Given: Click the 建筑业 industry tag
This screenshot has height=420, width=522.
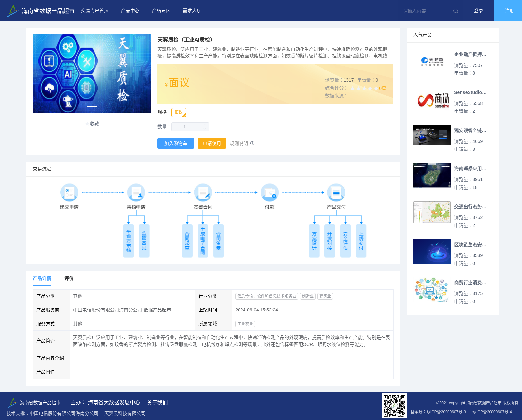Looking at the screenshot, I should (325, 296).
